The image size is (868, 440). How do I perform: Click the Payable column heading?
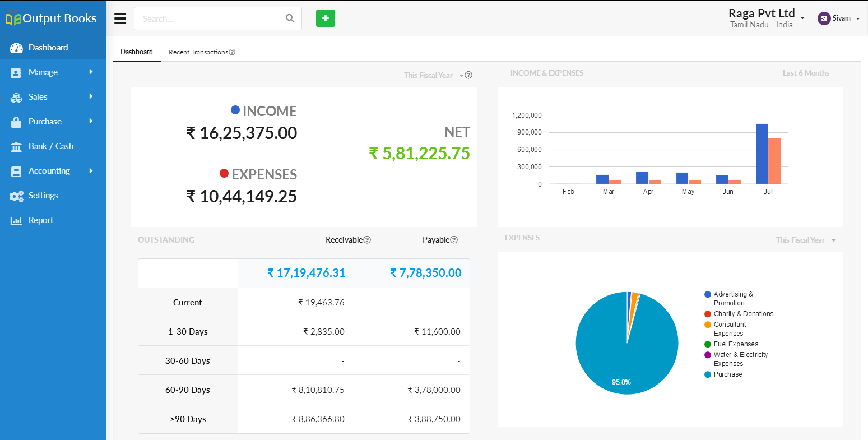click(x=436, y=240)
